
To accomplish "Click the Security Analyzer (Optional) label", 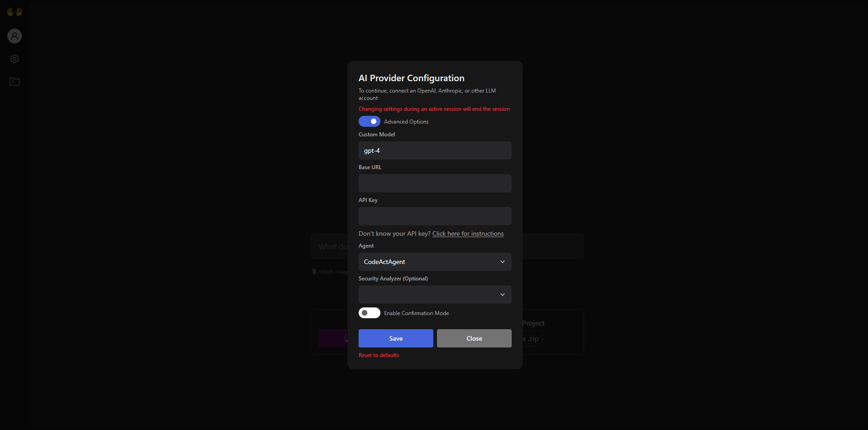I will point(393,279).
